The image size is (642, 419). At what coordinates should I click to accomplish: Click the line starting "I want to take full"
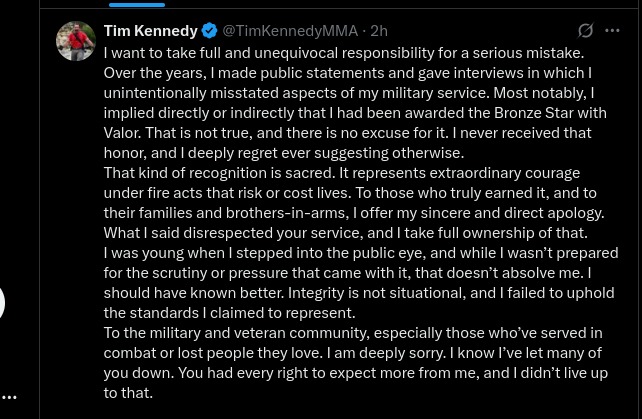344,53
